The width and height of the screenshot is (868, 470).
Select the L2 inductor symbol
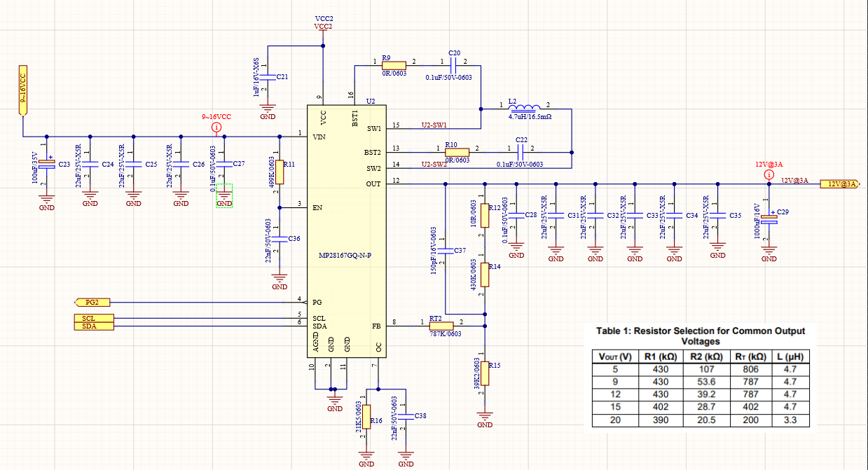[x=525, y=108]
